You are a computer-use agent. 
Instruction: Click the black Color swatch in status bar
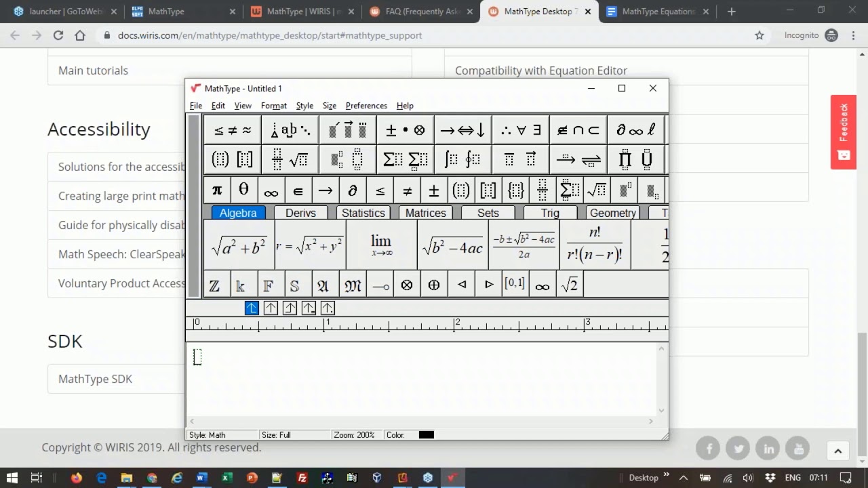(x=426, y=435)
